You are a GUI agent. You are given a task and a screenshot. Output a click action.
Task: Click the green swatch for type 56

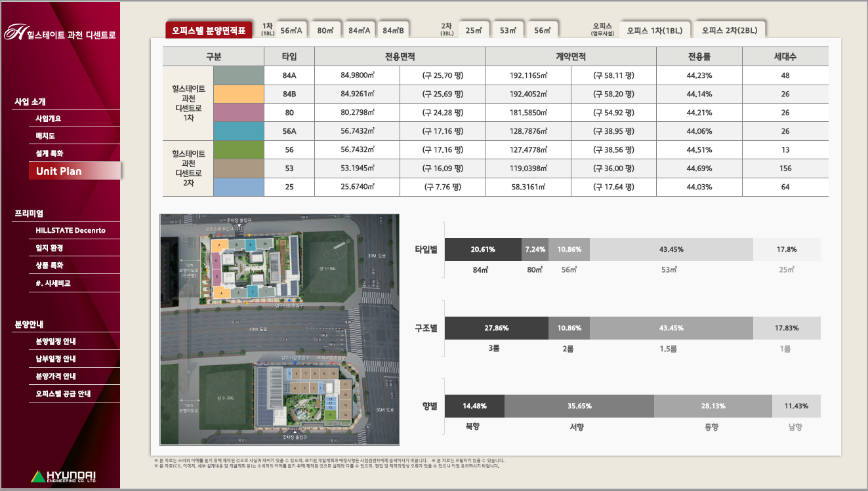click(x=239, y=149)
